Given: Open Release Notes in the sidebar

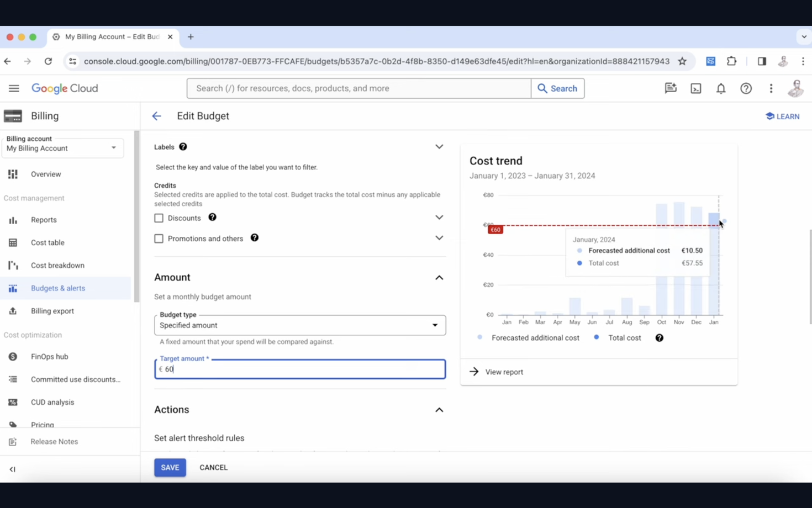Looking at the screenshot, I should (x=54, y=442).
